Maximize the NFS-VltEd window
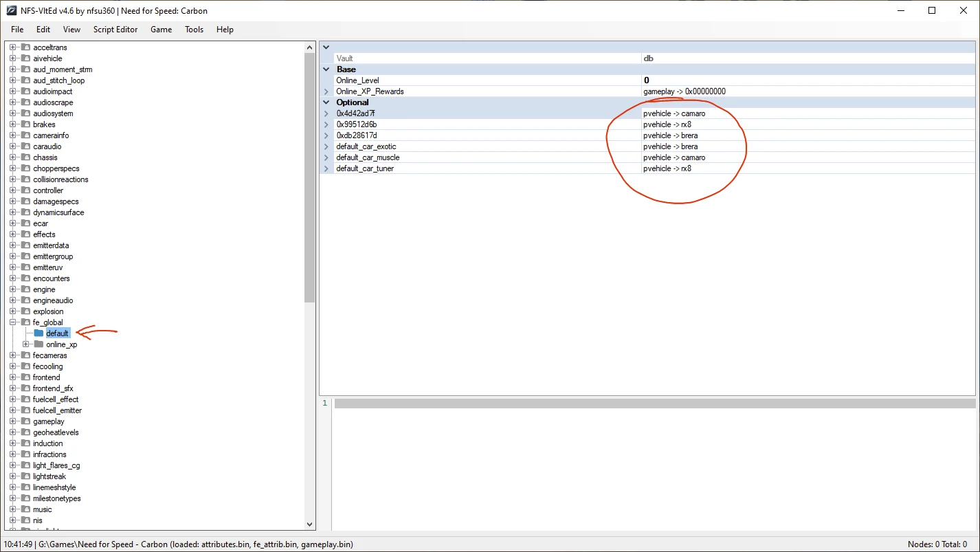Screen dimensions: 980x552 coord(932,10)
